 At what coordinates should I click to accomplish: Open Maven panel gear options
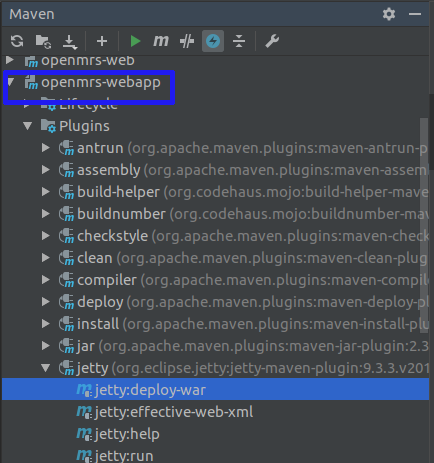[x=389, y=14]
